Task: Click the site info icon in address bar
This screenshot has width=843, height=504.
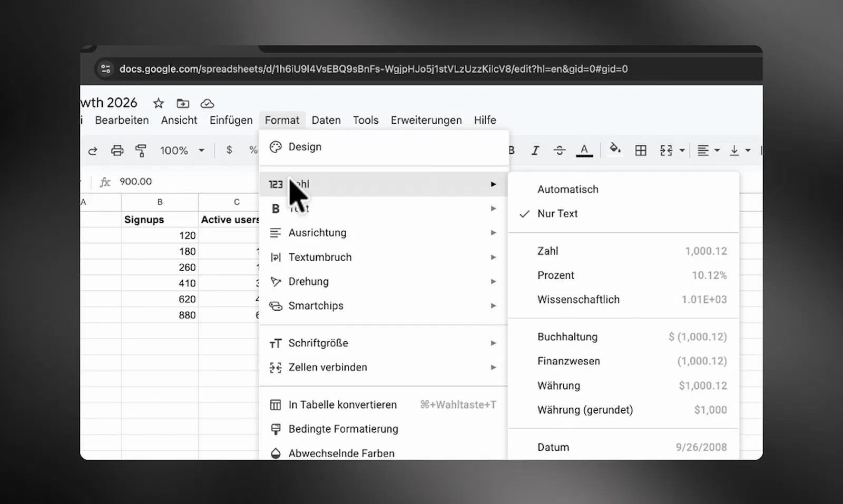Action: [106, 69]
